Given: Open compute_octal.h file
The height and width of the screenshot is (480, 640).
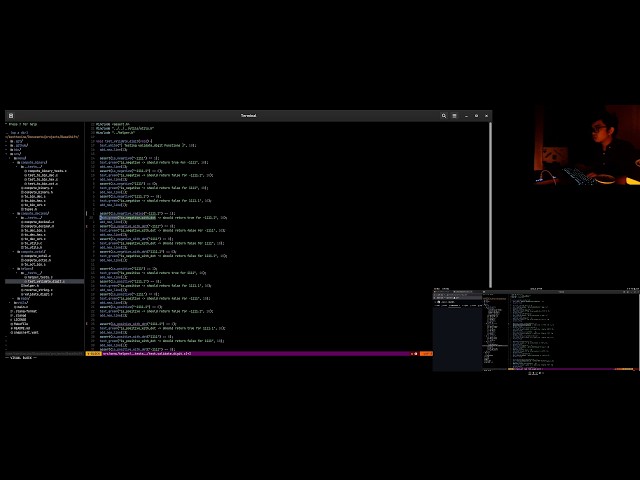Looking at the screenshot, I should pos(36,260).
